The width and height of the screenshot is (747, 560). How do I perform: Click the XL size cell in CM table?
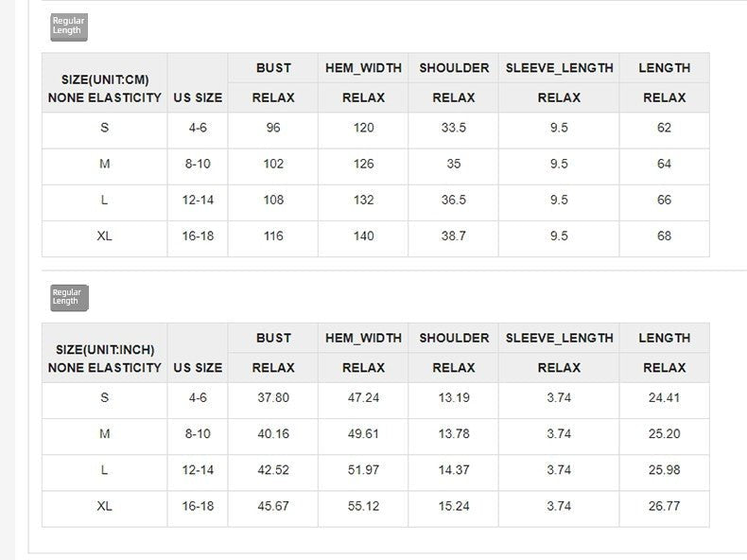click(105, 236)
